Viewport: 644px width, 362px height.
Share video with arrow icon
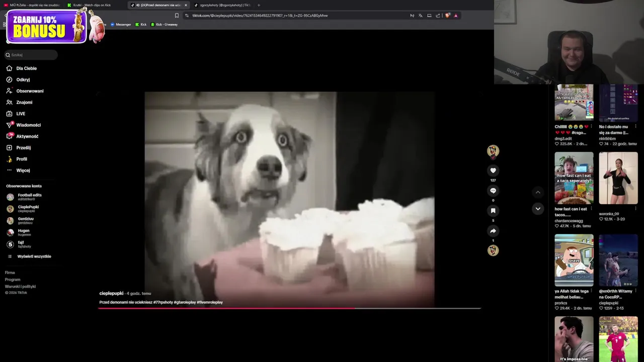493,231
